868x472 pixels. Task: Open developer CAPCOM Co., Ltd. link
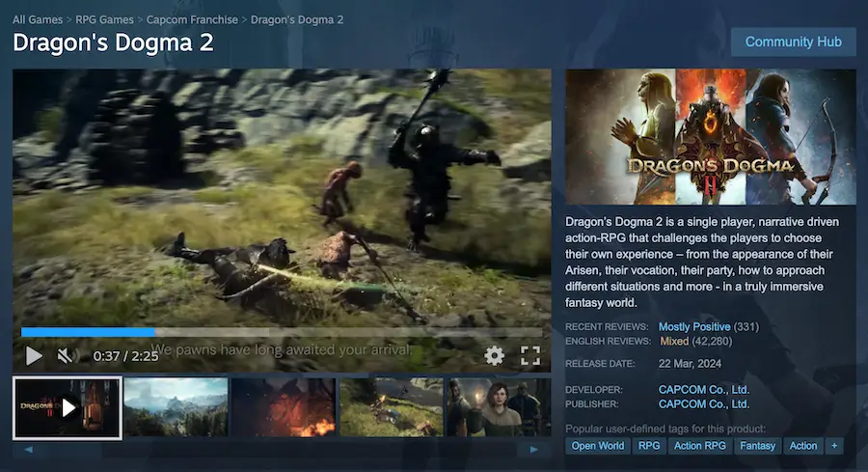pos(704,389)
